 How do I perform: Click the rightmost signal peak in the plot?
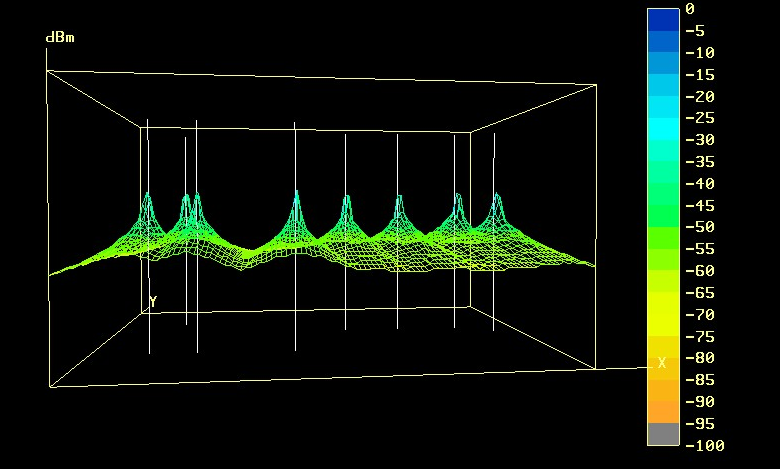click(497, 198)
